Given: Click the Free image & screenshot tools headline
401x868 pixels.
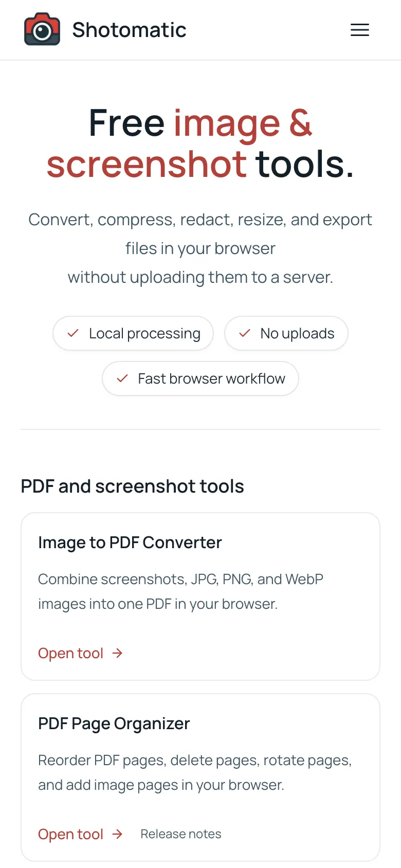Looking at the screenshot, I should tap(200, 143).
